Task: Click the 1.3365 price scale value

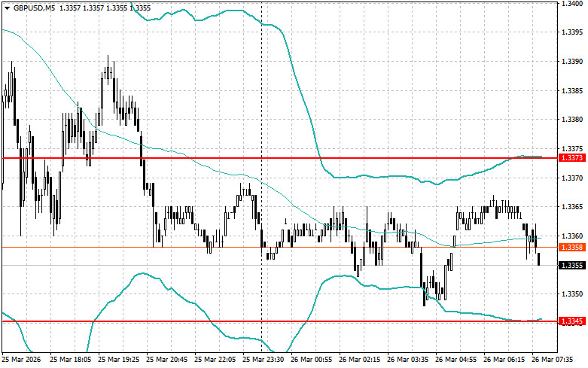Action: click(x=572, y=207)
